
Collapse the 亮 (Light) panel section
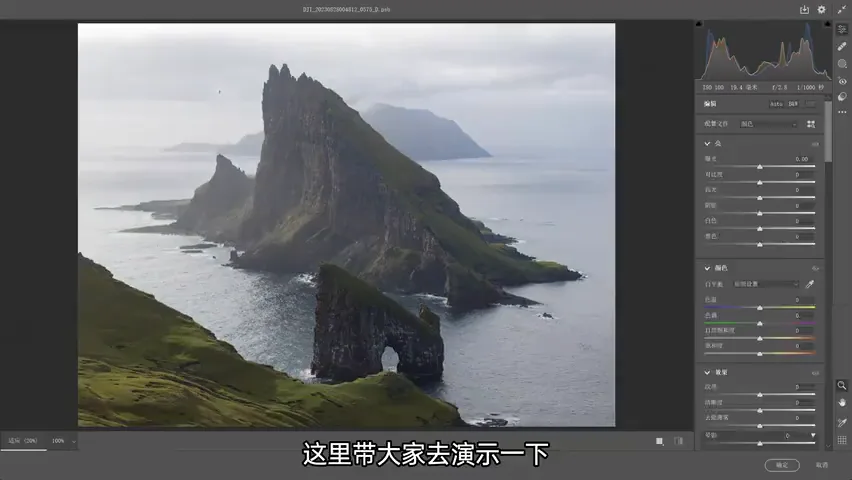coord(707,144)
